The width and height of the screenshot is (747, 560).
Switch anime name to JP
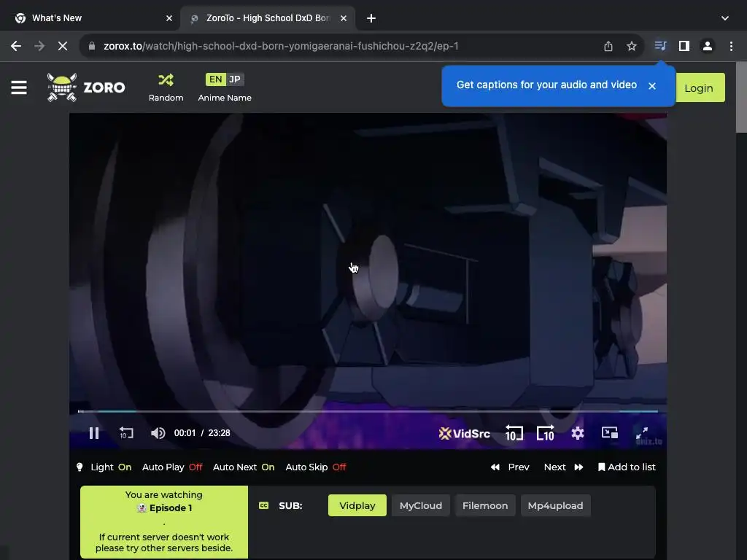pyautogui.click(x=235, y=79)
